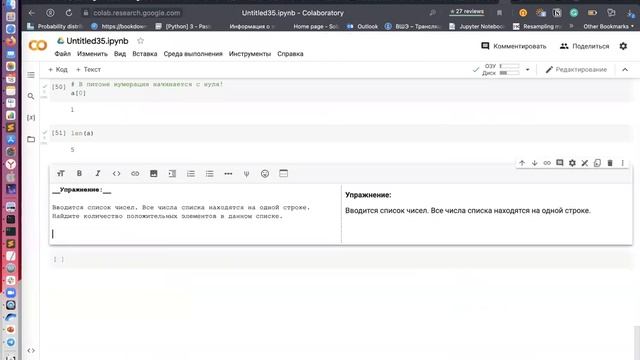
Task: Focus the colab.research.google.com address bar
Action: 136,13
